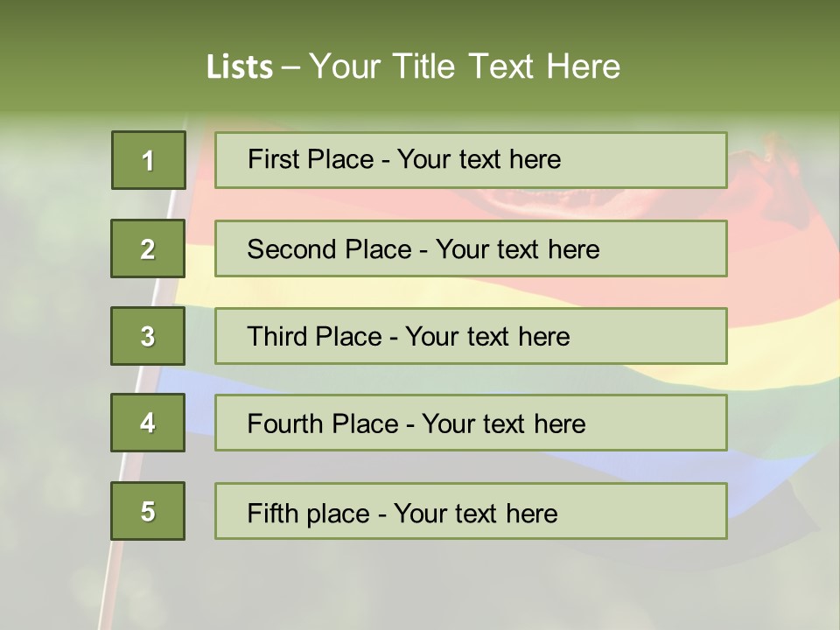This screenshot has width=840, height=630.
Task: Select the "Second Place - Your text here" box
Action: pyautogui.click(x=471, y=248)
